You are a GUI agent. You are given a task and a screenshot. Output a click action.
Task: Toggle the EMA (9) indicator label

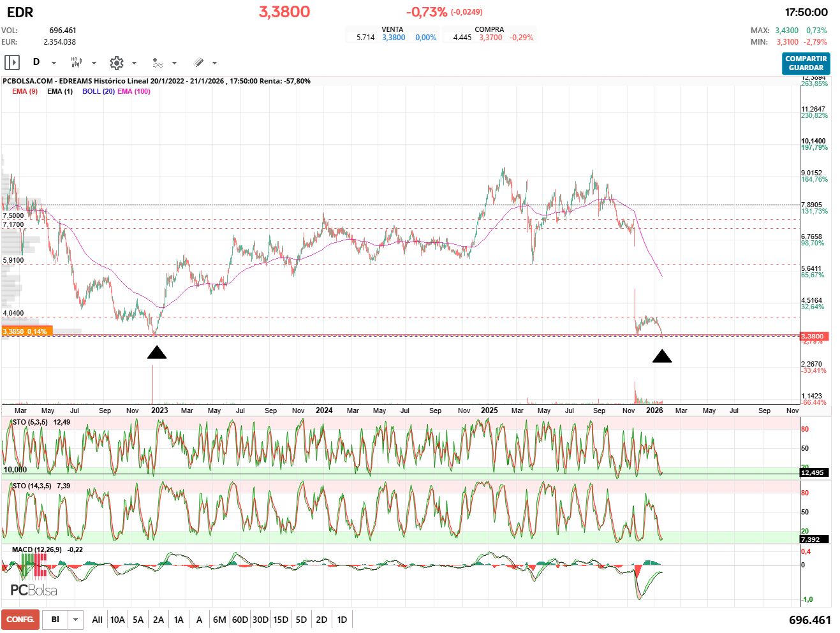[25, 91]
